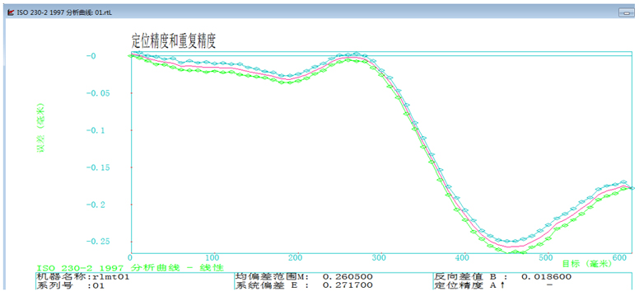Click the x-axis tick label '200'
Image resolution: width=644 pixels, height=301 pixels.
point(296,258)
